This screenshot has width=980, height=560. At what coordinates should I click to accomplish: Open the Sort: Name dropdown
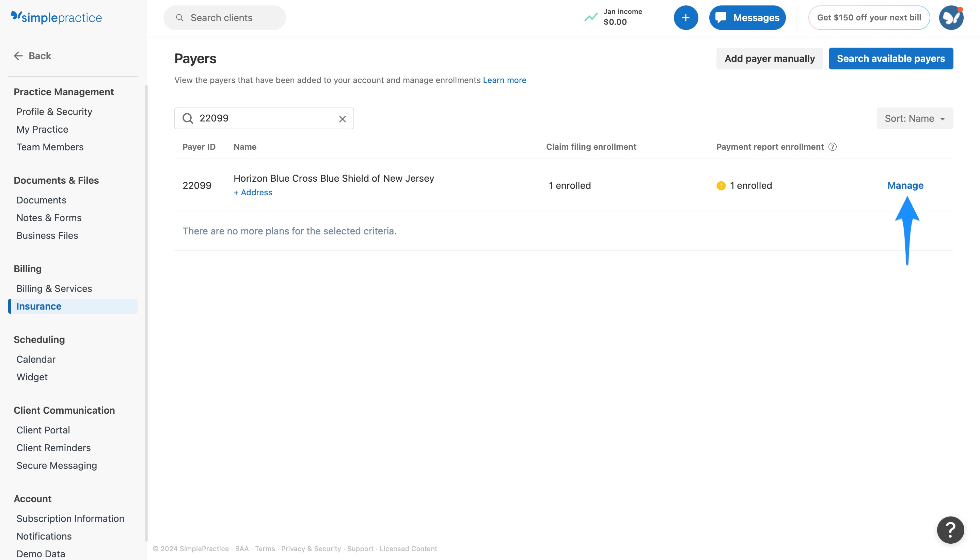click(915, 118)
